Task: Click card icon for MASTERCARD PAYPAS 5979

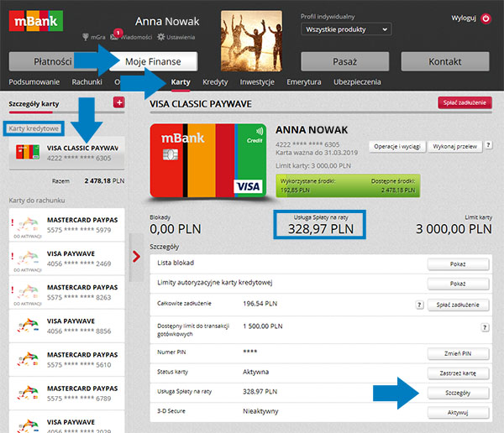Action: [28, 225]
